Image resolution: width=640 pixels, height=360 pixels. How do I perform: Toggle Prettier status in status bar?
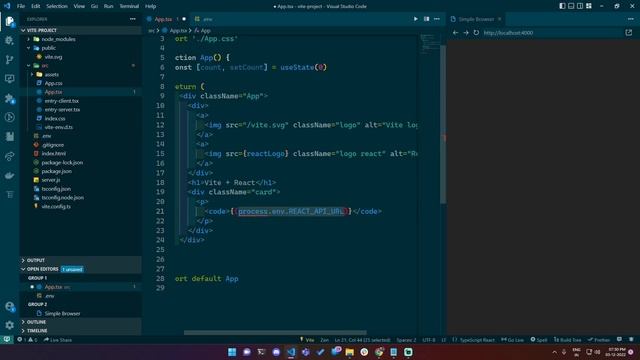coord(599,340)
